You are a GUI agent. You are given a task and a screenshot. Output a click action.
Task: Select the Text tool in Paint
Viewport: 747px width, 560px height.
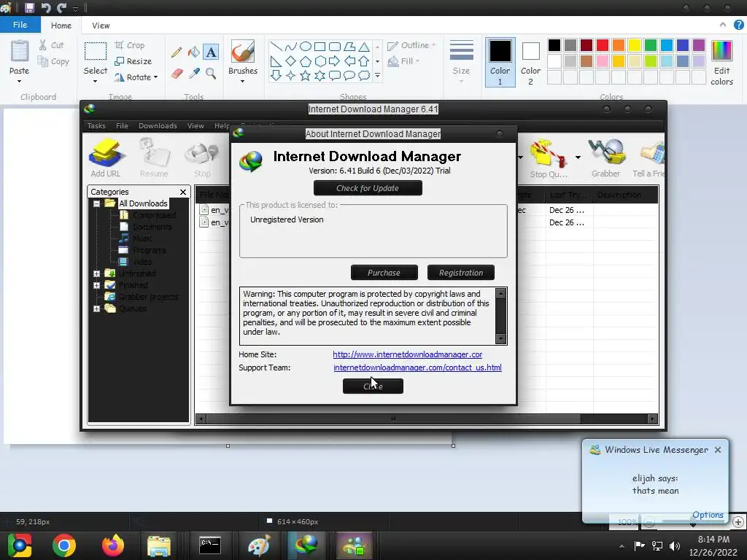(x=211, y=52)
